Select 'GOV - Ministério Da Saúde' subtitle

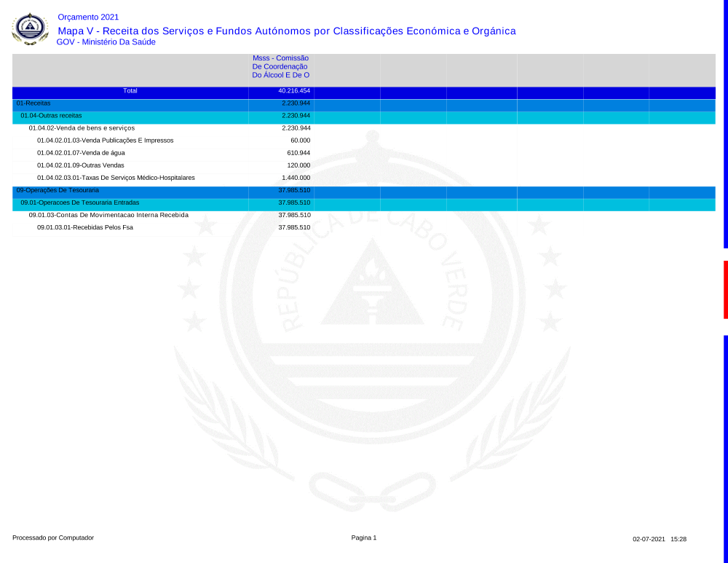coord(106,42)
